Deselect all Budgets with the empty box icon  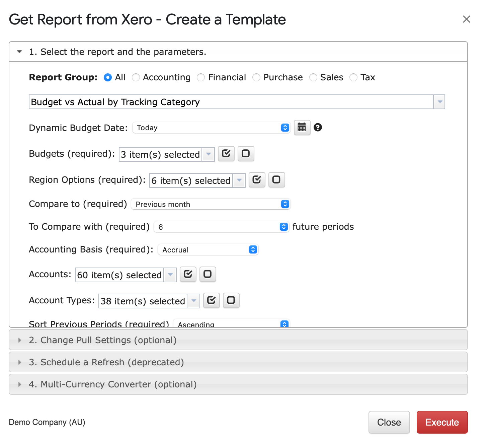246,154
